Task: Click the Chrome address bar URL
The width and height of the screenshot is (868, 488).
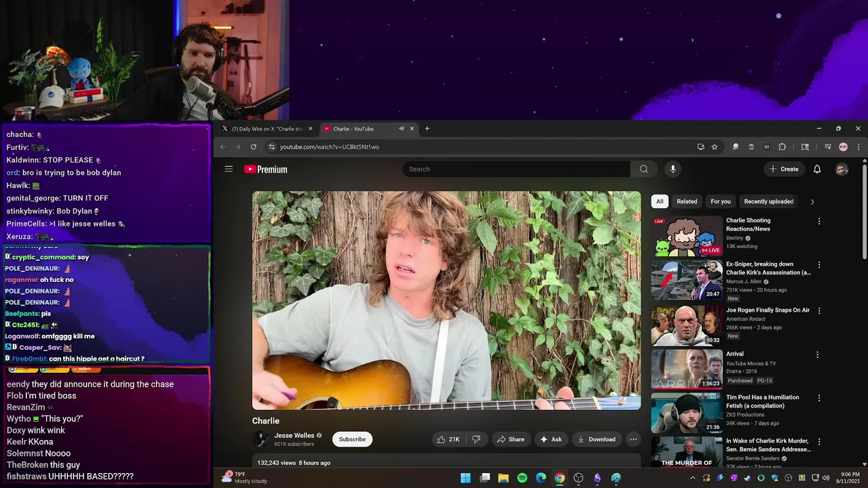Action: click(330, 147)
